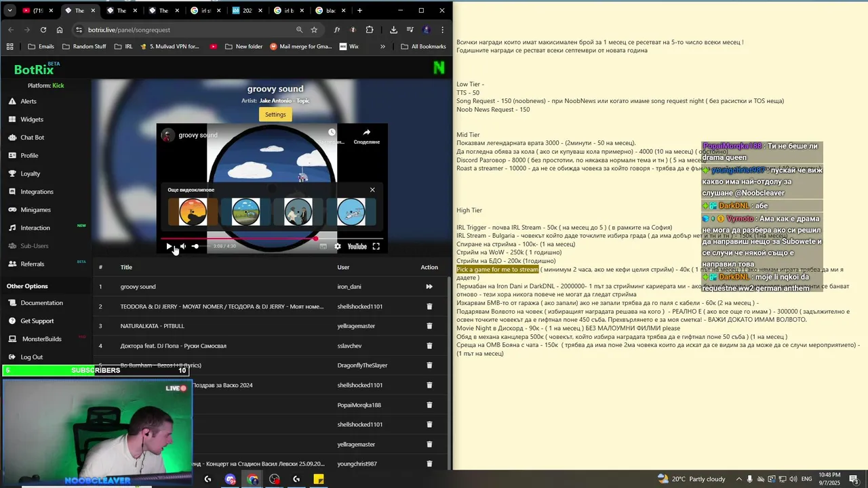Show hidden bookmarks with chevron
The width and height of the screenshot is (868, 488).
tap(382, 47)
